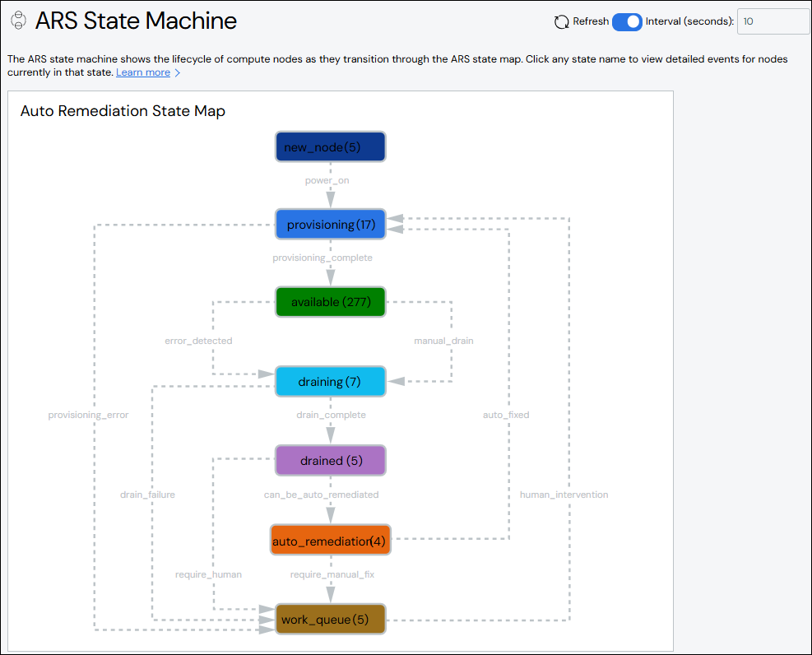Viewport: 812px width, 655px height.
Task: Click the Interval seconds input field
Action: point(773,21)
